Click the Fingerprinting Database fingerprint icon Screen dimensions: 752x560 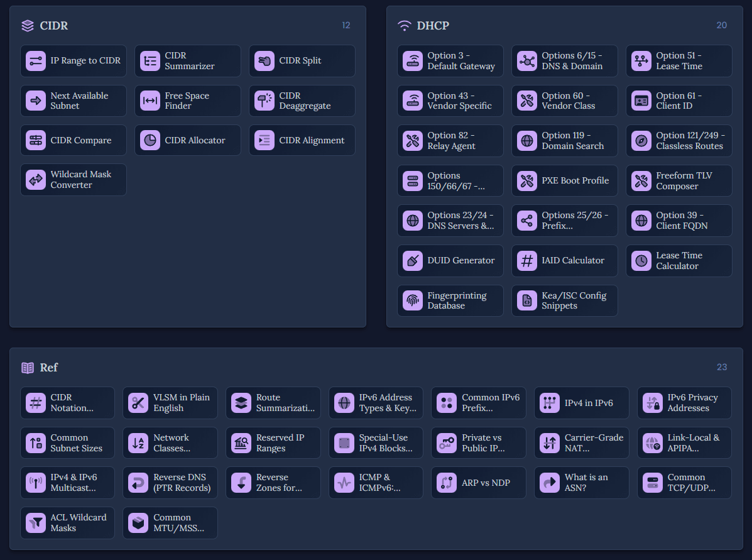click(x=413, y=300)
